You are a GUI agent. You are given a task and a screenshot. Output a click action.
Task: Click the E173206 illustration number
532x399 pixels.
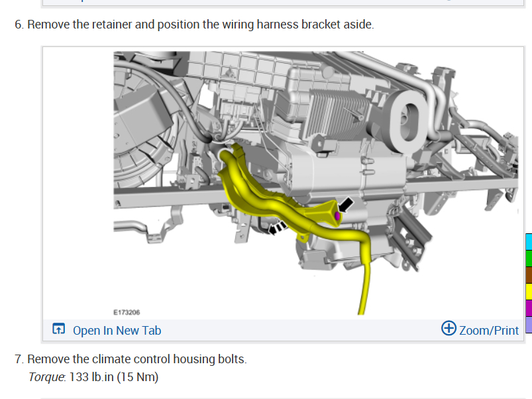tap(127, 312)
